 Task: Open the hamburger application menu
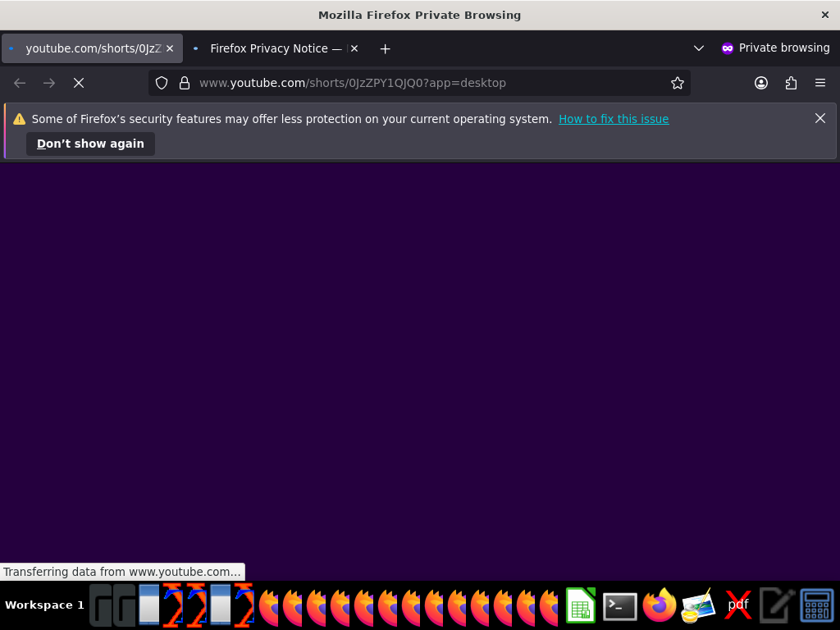pyautogui.click(x=820, y=83)
